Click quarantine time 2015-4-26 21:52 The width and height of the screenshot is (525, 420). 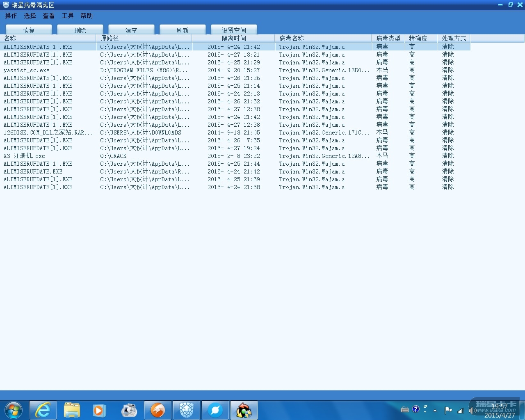234,101
